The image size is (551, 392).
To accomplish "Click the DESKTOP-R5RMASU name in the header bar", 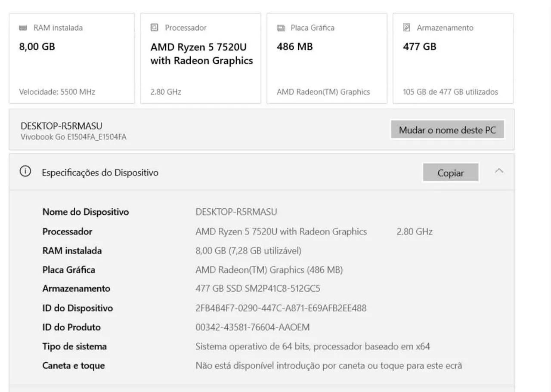I will click(62, 126).
